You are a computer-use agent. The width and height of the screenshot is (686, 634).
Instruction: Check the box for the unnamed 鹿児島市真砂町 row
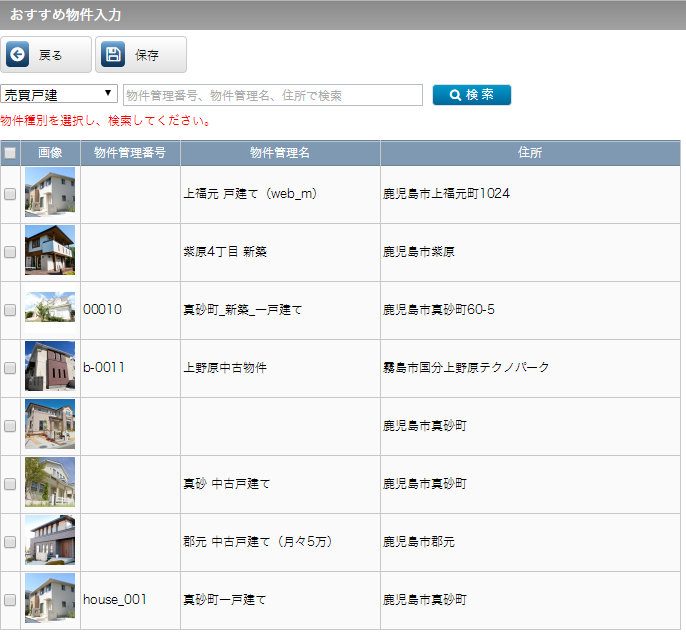pos(10,426)
